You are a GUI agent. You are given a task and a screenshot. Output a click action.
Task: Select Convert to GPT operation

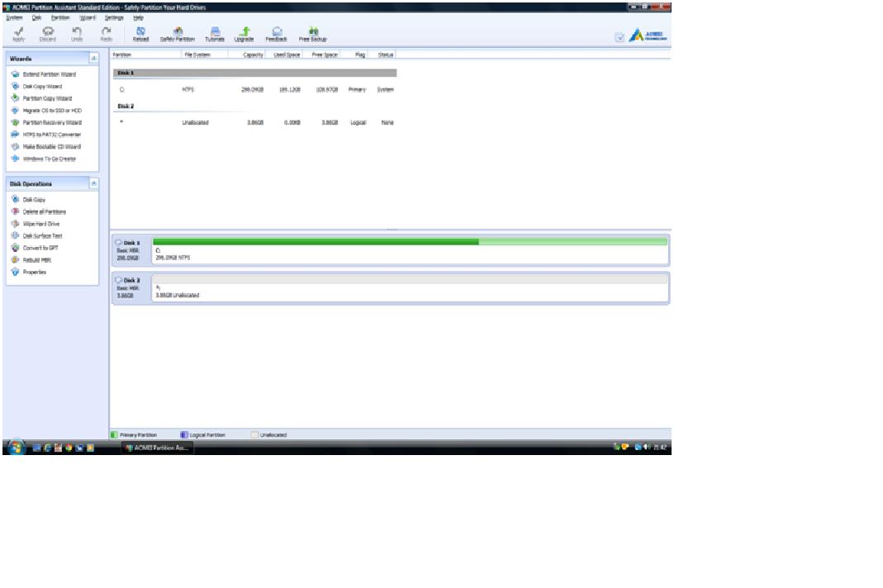click(x=35, y=249)
